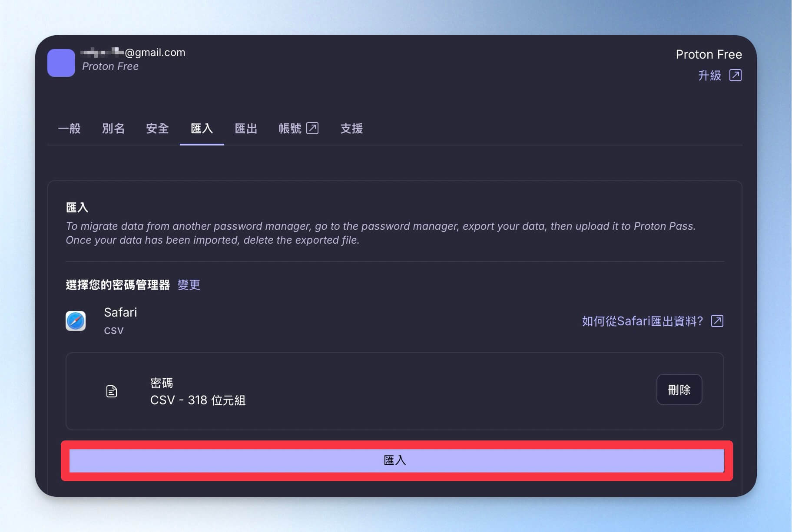792x532 pixels.
Task: Click the Safari compass icon
Action: tap(76, 321)
